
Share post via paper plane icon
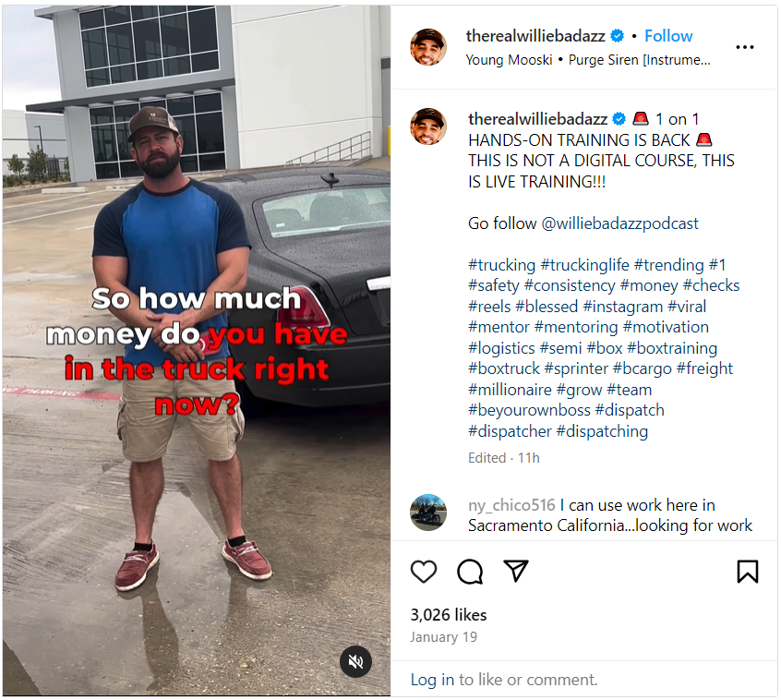(517, 572)
